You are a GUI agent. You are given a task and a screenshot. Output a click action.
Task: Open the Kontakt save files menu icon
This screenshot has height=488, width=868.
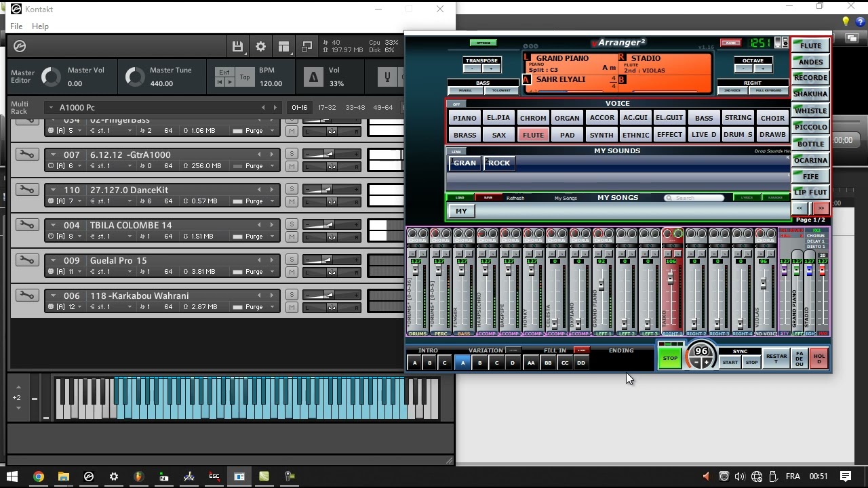point(237,46)
